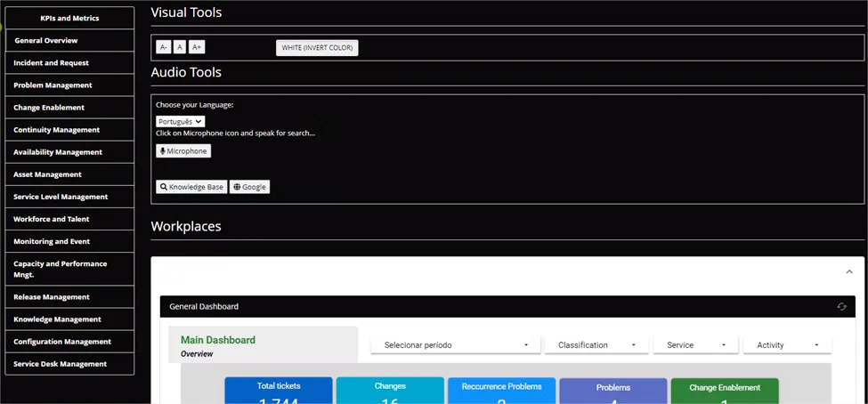Decrease font size with A- button
868x404 pixels.
pyautogui.click(x=163, y=47)
